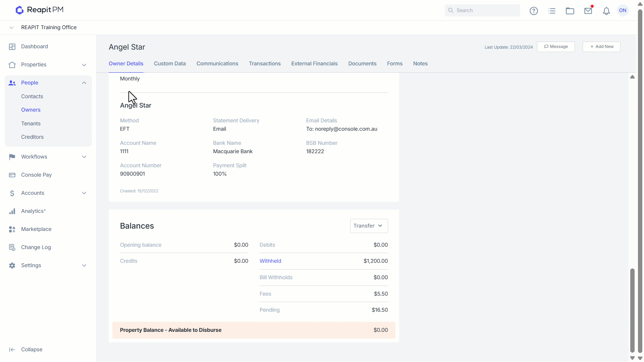Image resolution: width=644 pixels, height=362 pixels.
Task: Collapse the sidebar with Collapse button
Action: [26, 350]
